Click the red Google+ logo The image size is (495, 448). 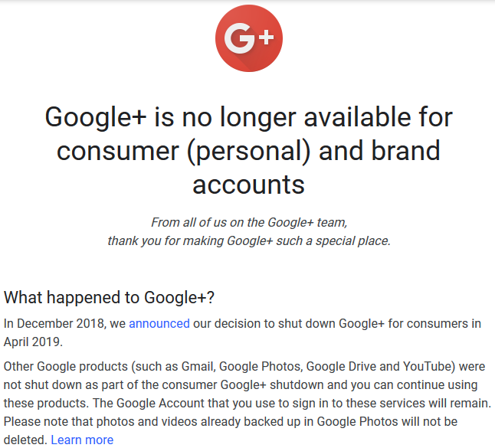(x=249, y=38)
